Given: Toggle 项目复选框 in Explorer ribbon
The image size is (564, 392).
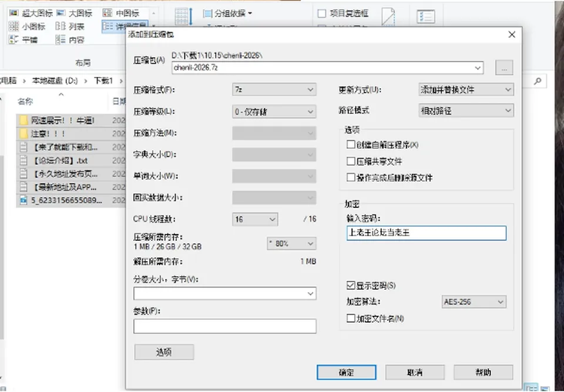Looking at the screenshot, I should [x=322, y=14].
